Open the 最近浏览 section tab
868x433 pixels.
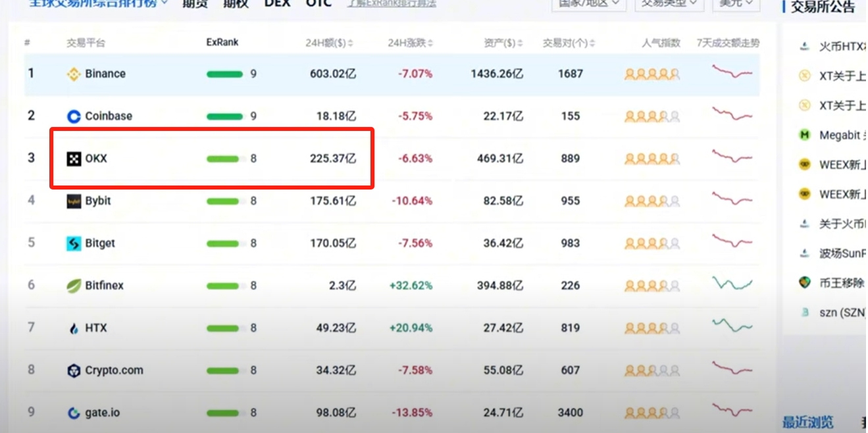click(x=807, y=422)
